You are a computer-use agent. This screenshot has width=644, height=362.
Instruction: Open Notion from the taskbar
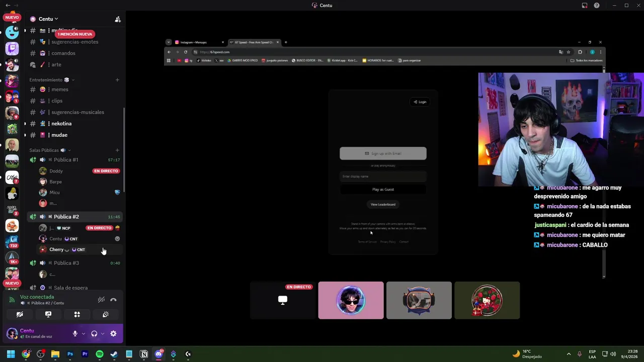[144, 354]
